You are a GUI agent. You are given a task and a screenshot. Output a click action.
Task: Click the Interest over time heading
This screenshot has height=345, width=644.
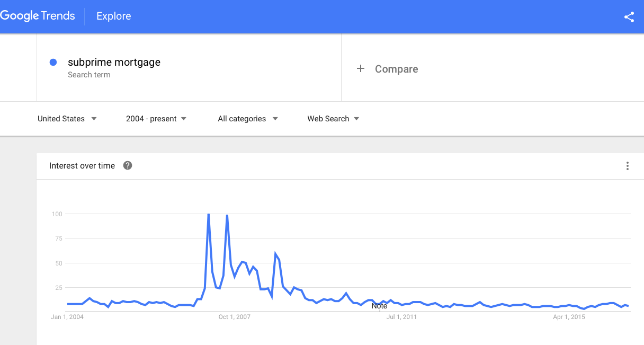click(82, 166)
